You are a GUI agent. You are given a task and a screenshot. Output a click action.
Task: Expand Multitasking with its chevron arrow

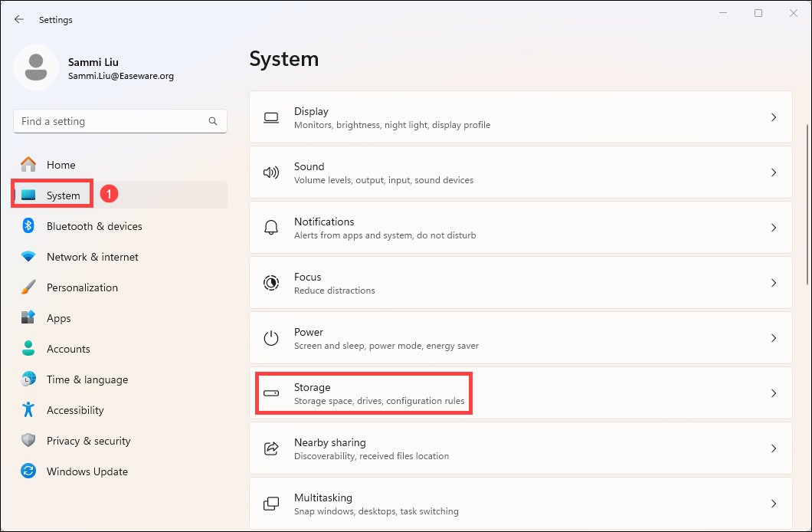point(774,504)
